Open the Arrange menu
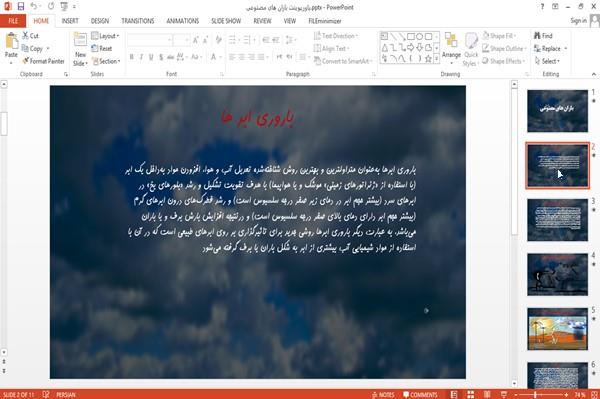Screen dimensions: 600x399 pos(451,49)
